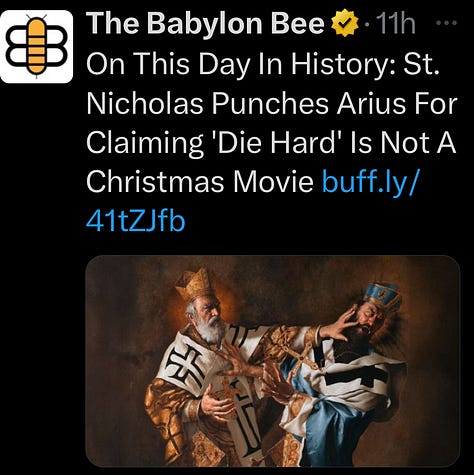Tap the blue hat on Arius
The height and width of the screenshot is (475, 474).
382,295
